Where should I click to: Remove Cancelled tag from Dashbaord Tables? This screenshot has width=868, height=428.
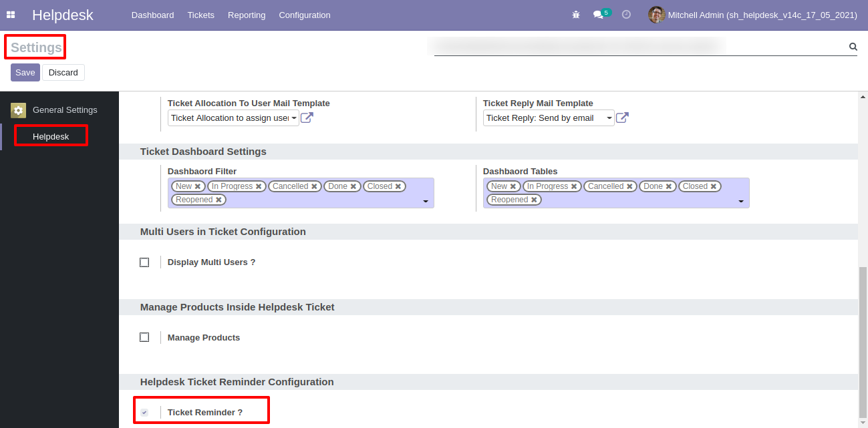click(629, 187)
